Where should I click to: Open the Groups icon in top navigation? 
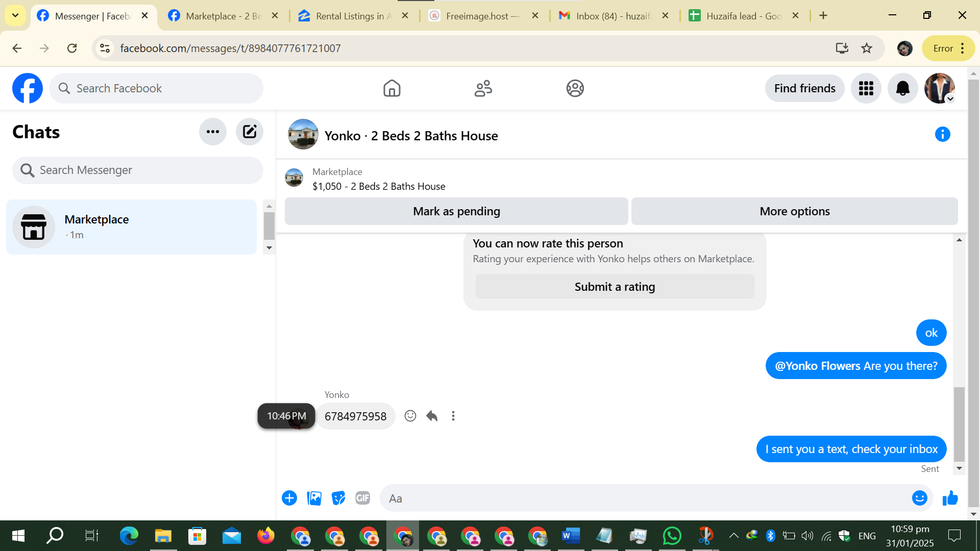click(575, 88)
